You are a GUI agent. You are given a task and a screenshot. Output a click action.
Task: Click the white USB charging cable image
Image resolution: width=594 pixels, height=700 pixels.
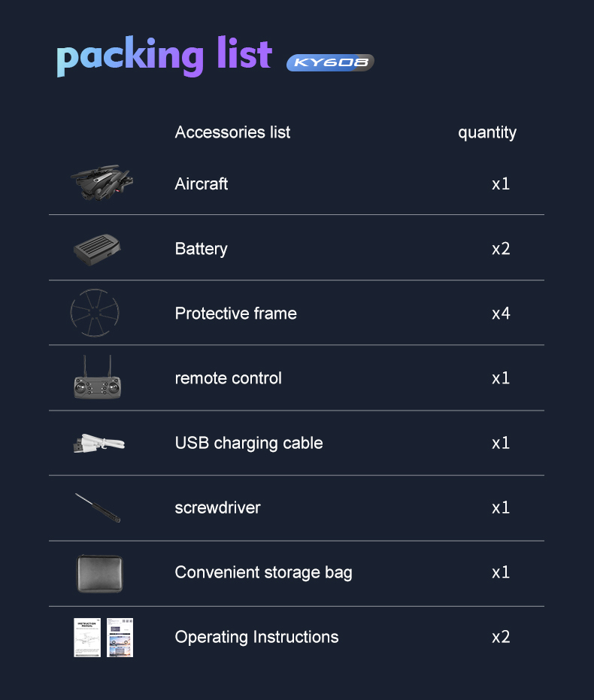coord(99,444)
